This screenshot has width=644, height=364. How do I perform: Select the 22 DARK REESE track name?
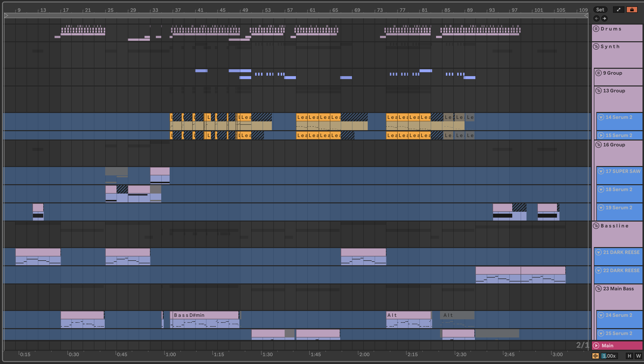click(x=621, y=270)
